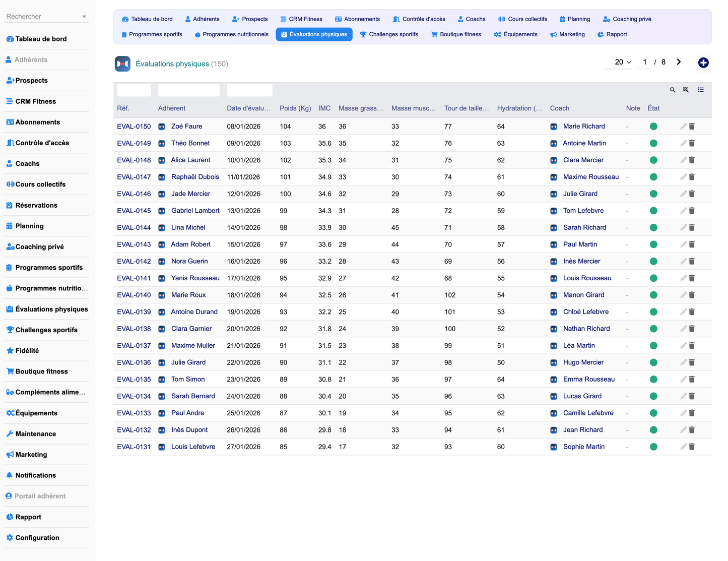Click edit pencil icon for EVAL-0138
Viewport: 728px width, 561px height.
pos(683,329)
